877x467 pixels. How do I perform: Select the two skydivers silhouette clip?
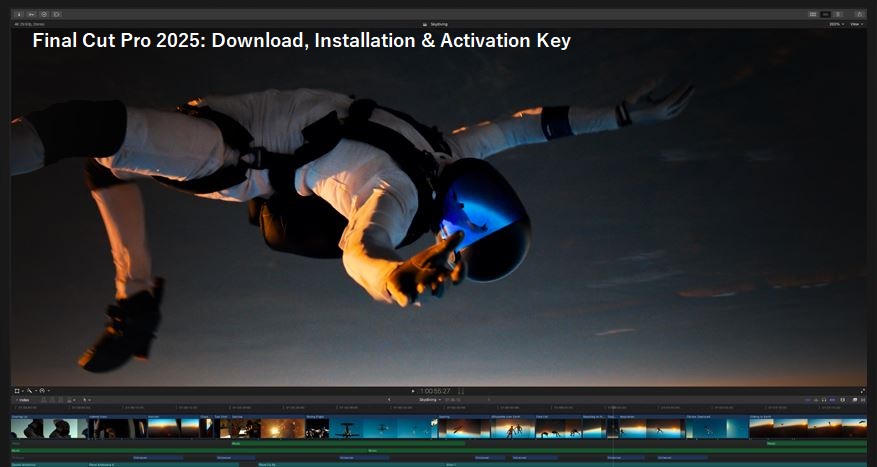click(x=512, y=427)
